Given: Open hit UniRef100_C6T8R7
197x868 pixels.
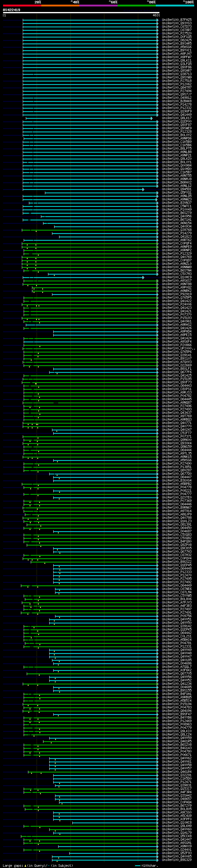Looking at the screenshot, I should [176, 30].
